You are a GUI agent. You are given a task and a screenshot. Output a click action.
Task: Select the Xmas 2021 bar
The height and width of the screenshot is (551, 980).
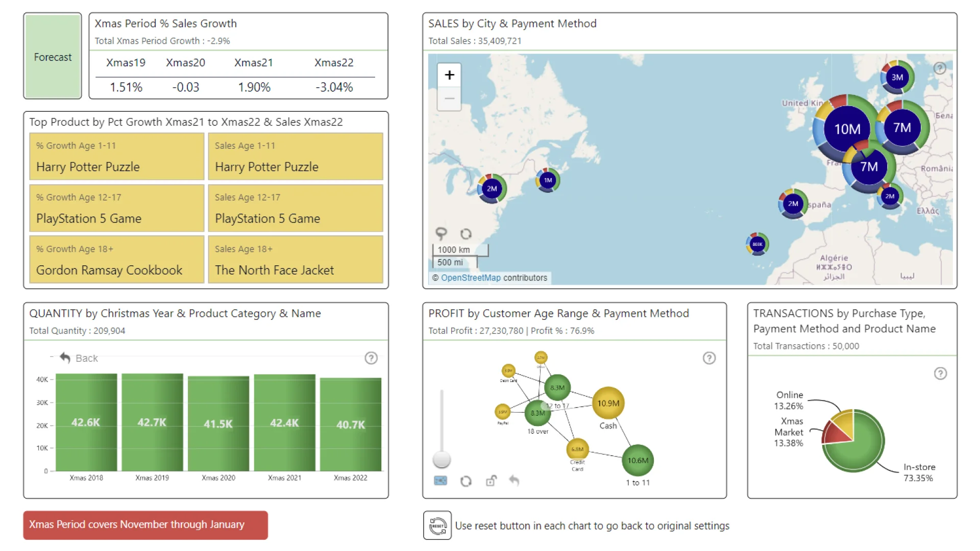coord(284,422)
